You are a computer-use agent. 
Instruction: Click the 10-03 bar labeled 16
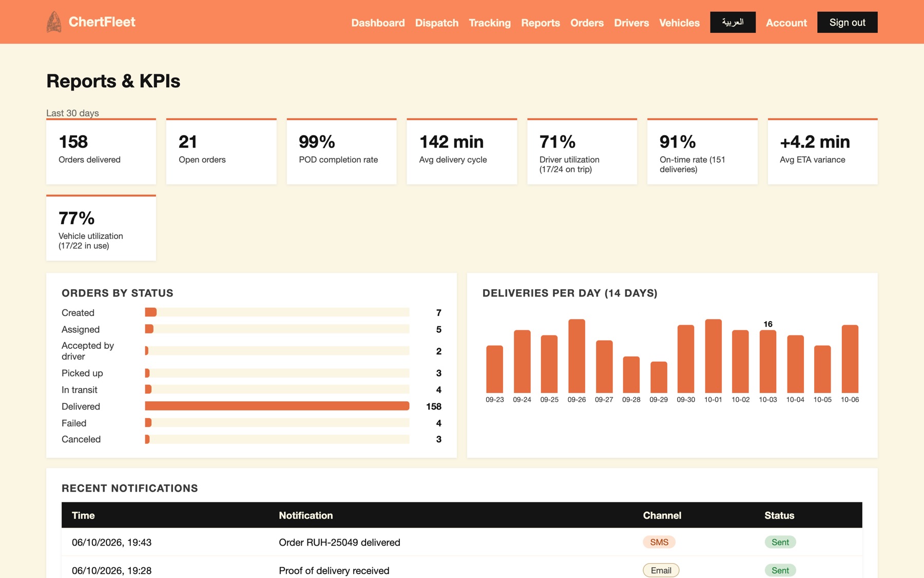[768, 361]
